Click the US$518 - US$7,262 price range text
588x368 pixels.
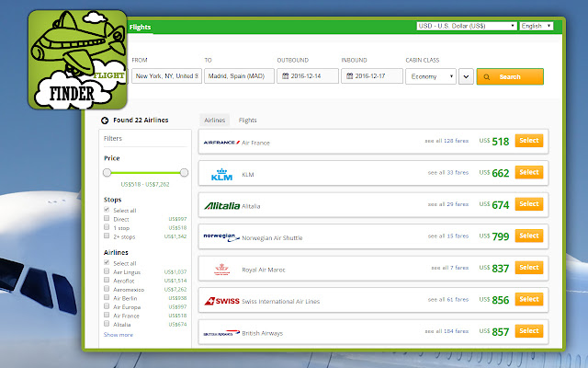click(x=145, y=184)
